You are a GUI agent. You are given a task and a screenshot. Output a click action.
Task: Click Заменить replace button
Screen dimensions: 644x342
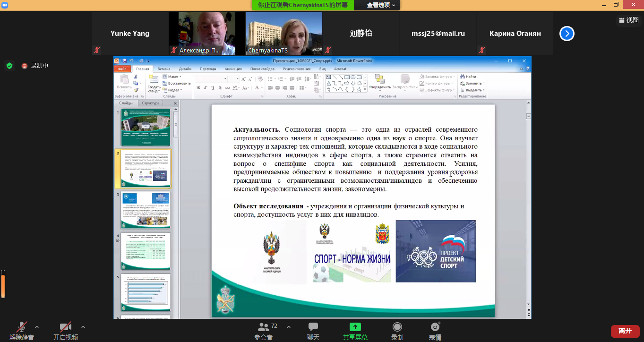(472, 83)
